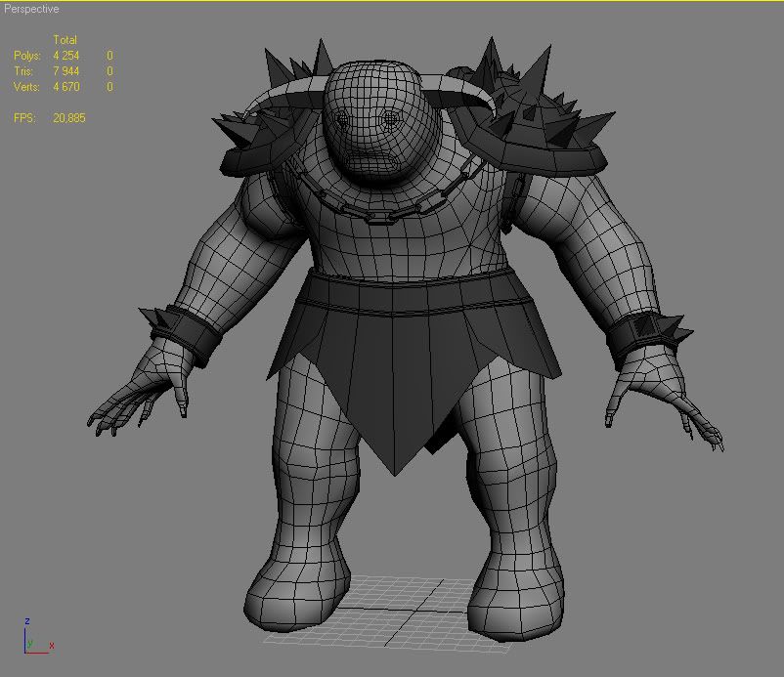Click the Total column header in stats
This screenshot has height=677, width=784.
pos(65,40)
